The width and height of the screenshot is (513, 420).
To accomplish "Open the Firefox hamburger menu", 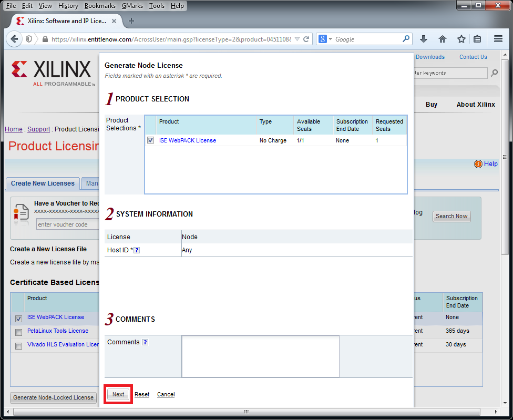I will pyautogui.click(x=498, y=39).
